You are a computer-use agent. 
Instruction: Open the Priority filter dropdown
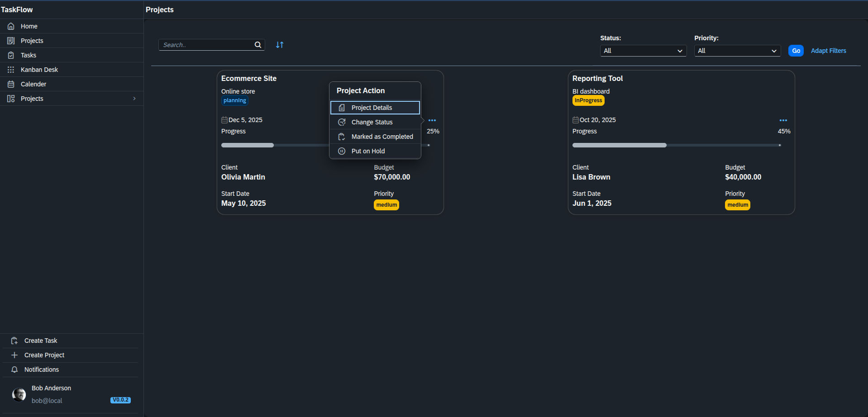click(x=737, y=51)
